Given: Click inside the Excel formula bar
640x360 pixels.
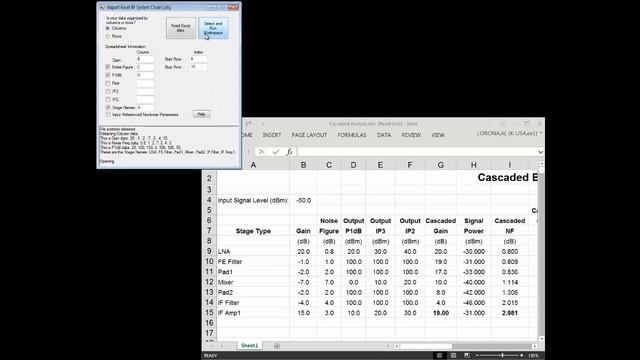Looking at the screenshot, I should 417,152.
